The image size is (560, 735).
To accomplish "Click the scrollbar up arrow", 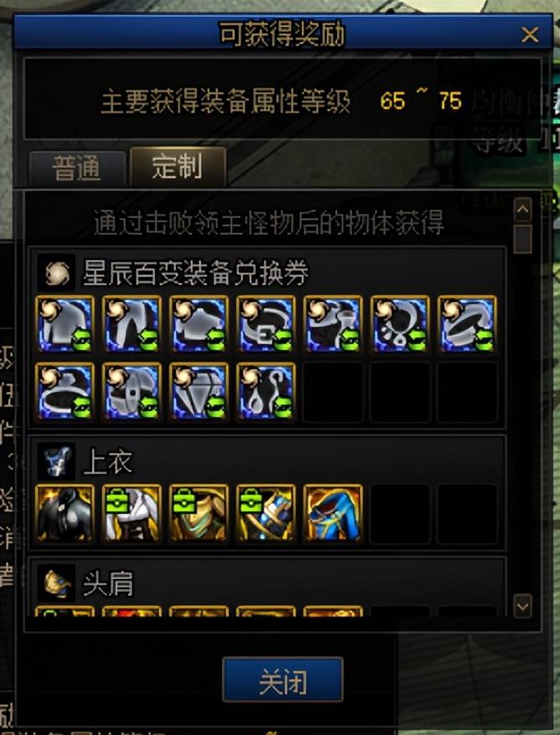I will (x=522, y=210).
